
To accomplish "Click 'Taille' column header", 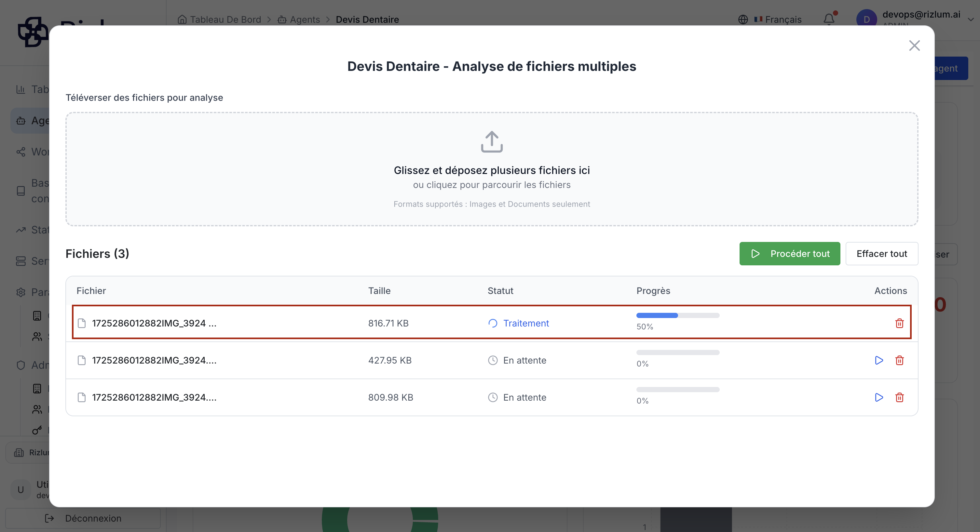I will pos(379,290).
